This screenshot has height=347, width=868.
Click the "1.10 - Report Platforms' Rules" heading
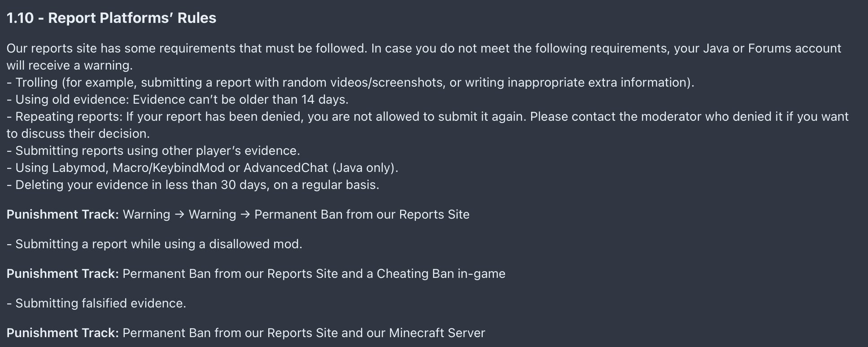click(x=111, y=18)
